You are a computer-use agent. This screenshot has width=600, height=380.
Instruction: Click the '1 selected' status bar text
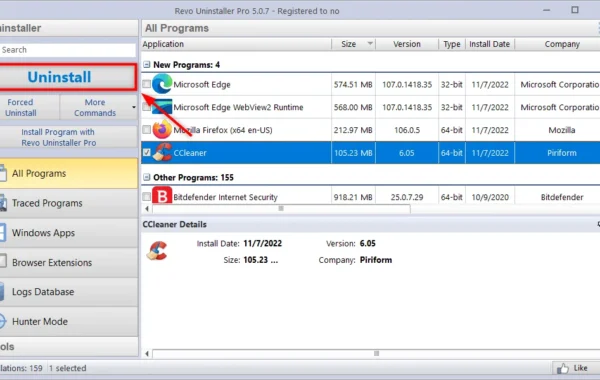tap(67, 368)
